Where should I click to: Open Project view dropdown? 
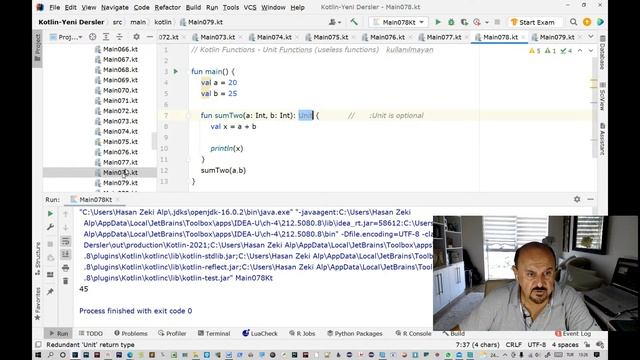[x=66, y=37]
